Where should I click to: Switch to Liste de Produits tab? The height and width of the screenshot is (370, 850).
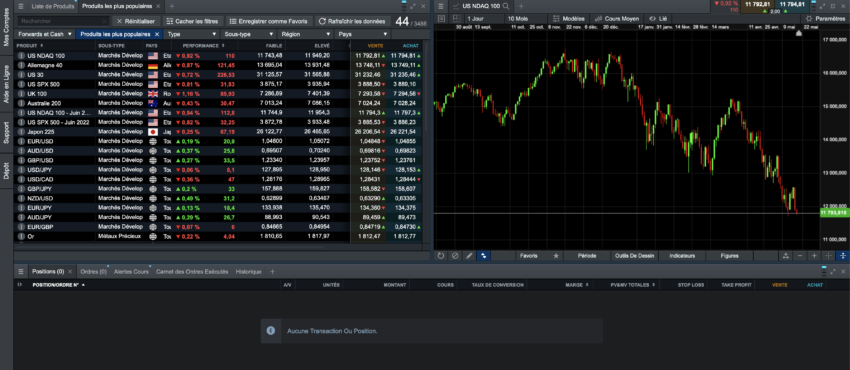pos(53,6)
